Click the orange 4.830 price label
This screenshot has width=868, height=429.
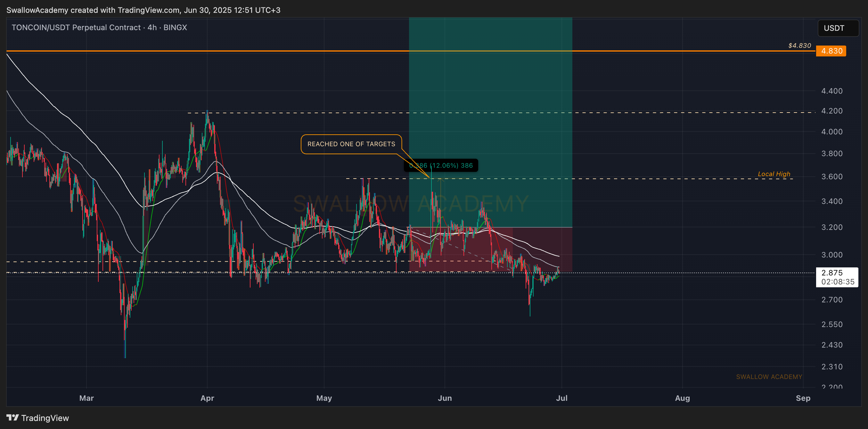click(831, 51)
